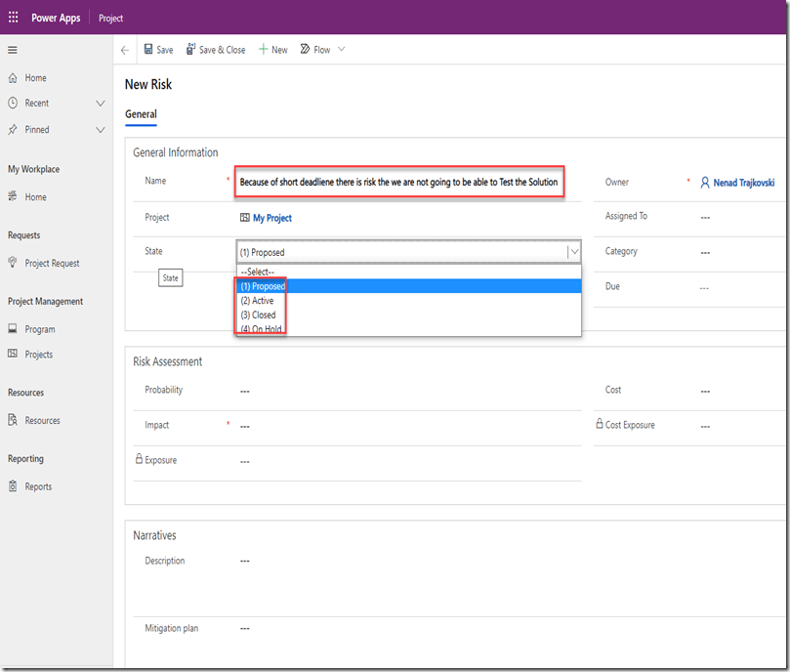Image resolution: width=790 pixels, height=672 pixels.
Task: Switch to the General tab
Action: pyautogui.click(x=141, y=114)
